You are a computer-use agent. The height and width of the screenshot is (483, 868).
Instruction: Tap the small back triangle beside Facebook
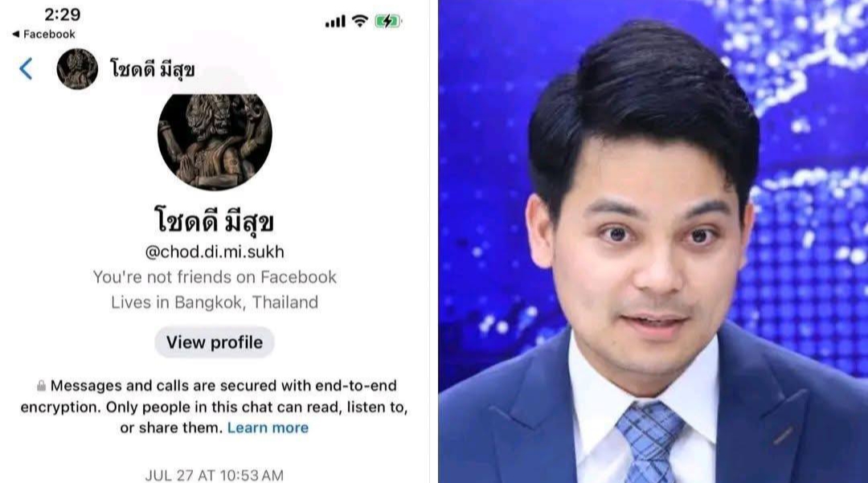click(16, 35)
